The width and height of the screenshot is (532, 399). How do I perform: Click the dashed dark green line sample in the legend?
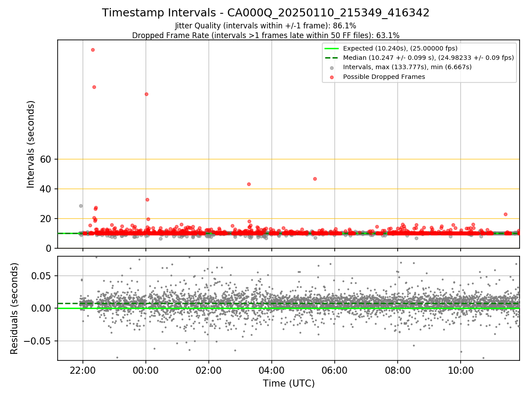[x=332, y=58]
